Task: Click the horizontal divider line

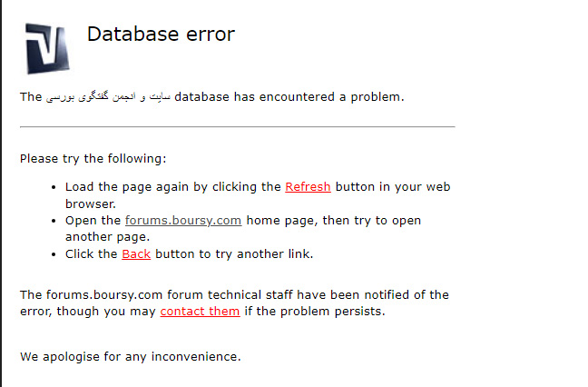Action: (238, 127)
